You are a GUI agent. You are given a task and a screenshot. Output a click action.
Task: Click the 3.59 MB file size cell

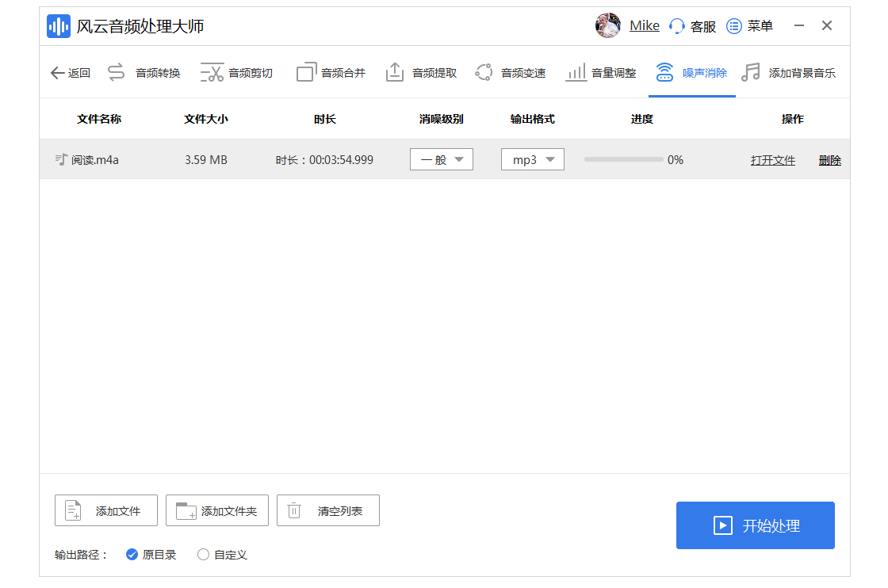coord(206,160)
